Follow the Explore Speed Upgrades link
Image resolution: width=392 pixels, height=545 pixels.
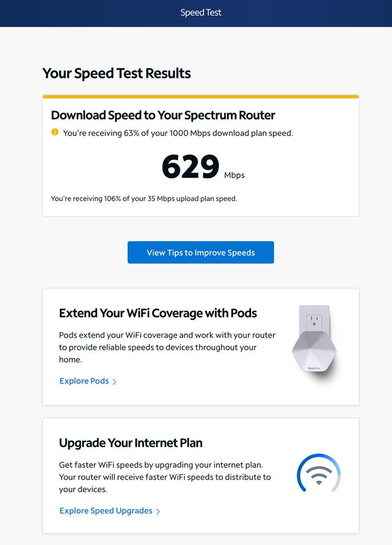point(106,510)
